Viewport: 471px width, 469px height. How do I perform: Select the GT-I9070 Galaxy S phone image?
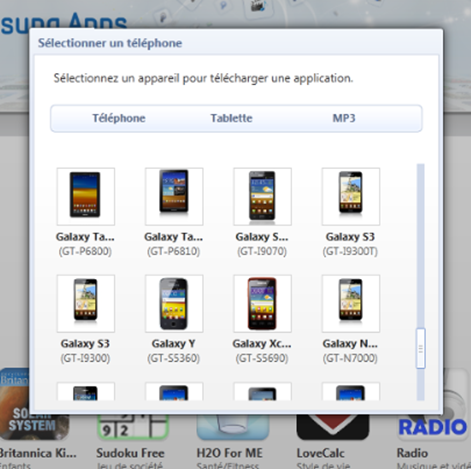click(x=262, y=196)
